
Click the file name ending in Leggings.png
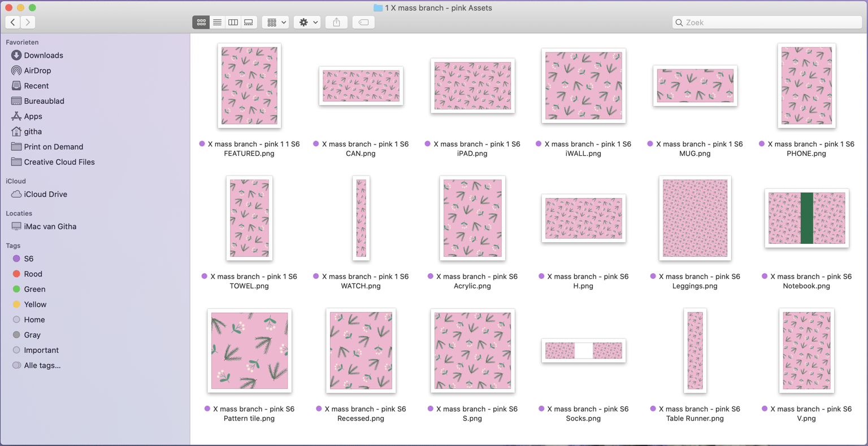(695, 281)
